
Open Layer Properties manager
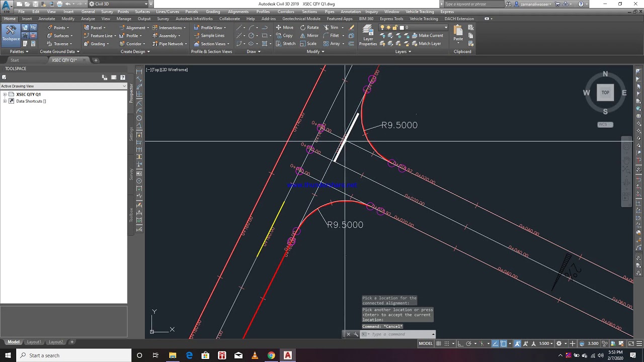tap(368, 35)
